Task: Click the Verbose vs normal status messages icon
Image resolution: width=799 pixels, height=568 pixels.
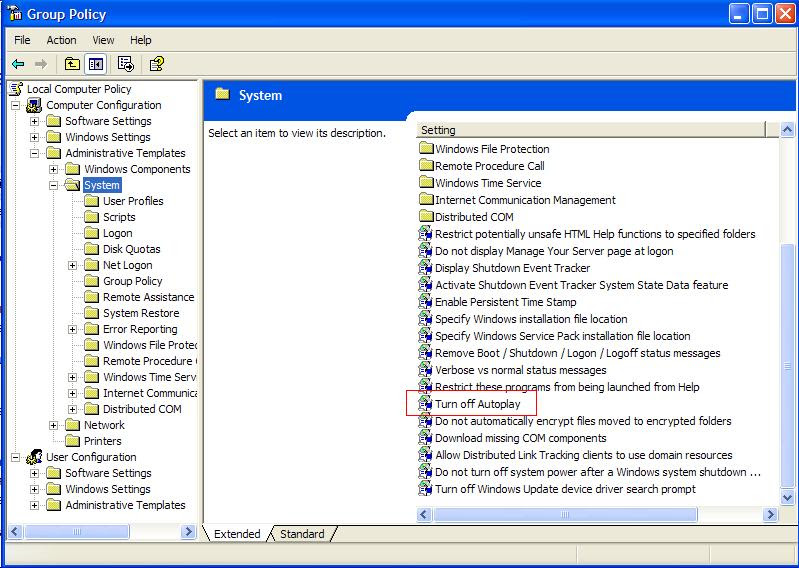Action: (425, 370)
